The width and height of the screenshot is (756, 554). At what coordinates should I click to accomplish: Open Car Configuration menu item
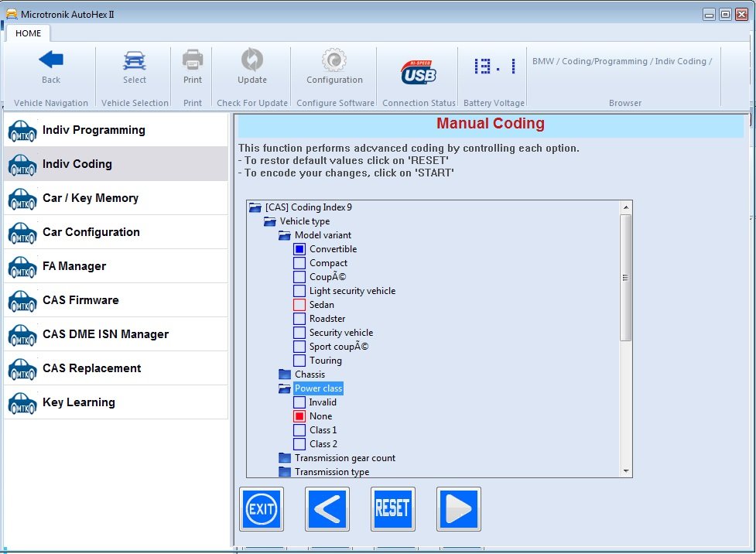(116, 232)
